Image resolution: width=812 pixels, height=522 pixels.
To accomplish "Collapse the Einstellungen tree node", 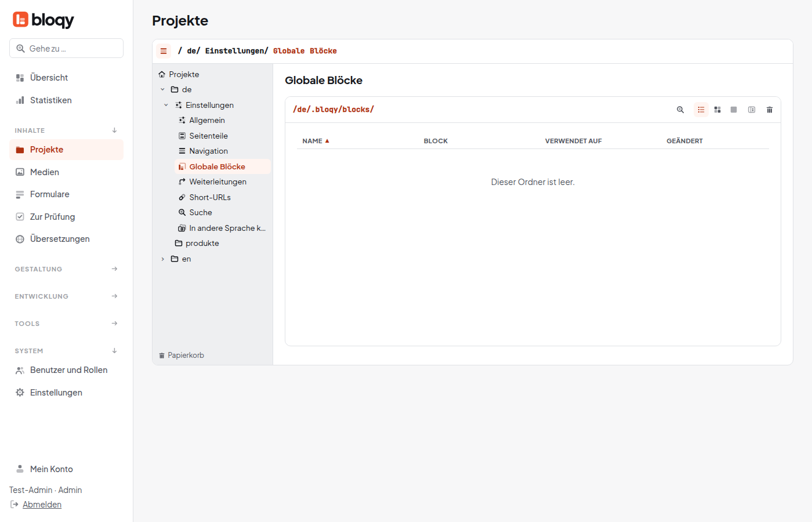I will [166, 105].
